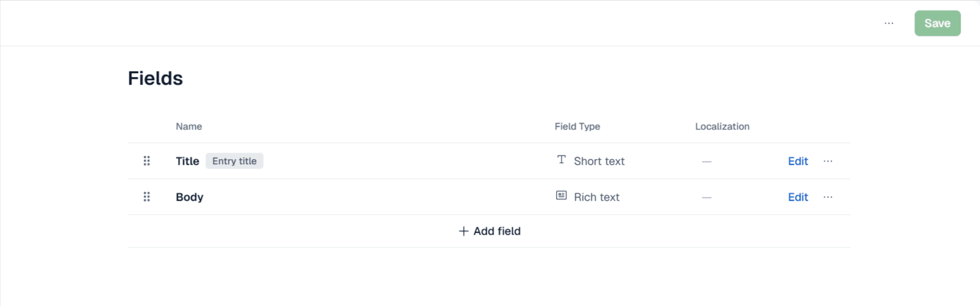The width and height of the screenshot is (980, 306).
Task: Click the Entry title badge
Action: [x=234, y=161]
